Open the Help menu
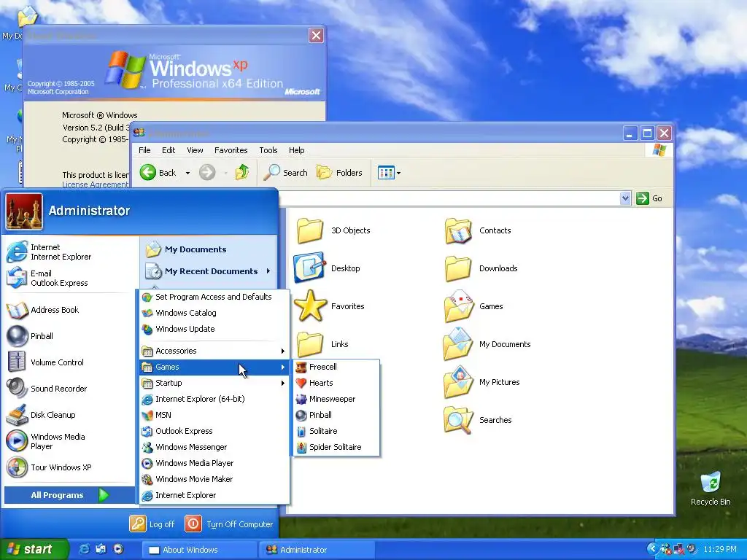The height and width of the screenshot is (560, 747). [296, 150]
